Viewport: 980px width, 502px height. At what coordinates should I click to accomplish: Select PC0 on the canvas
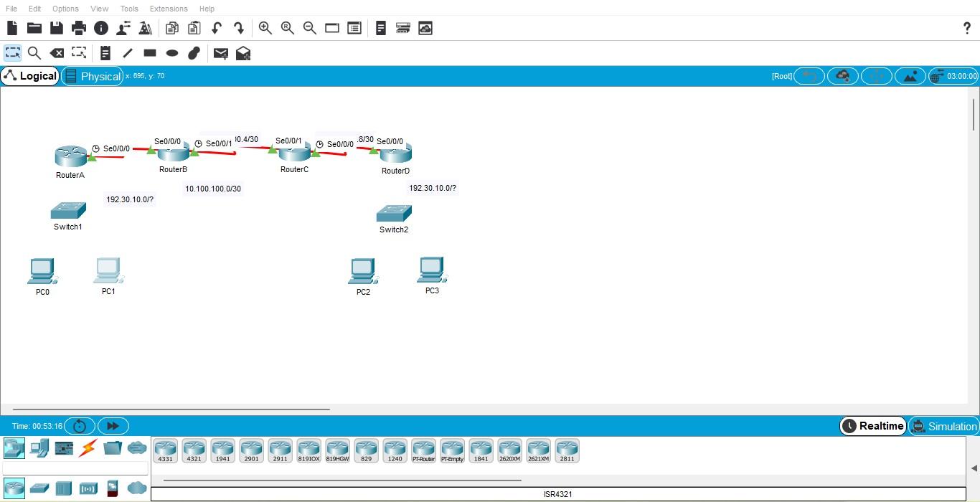pyautogui.click(x=42, y=272)
